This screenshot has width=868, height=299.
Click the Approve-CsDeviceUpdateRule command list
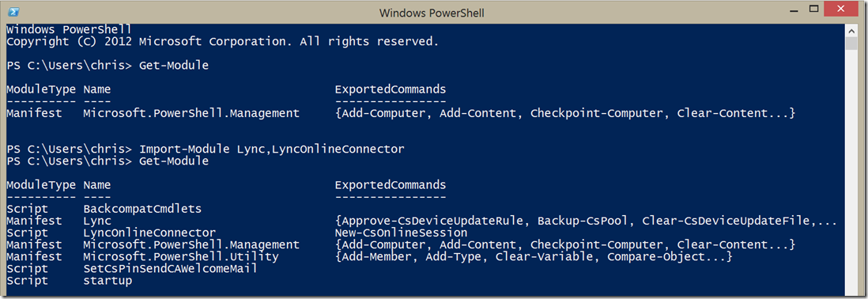[x=586, y=221]
